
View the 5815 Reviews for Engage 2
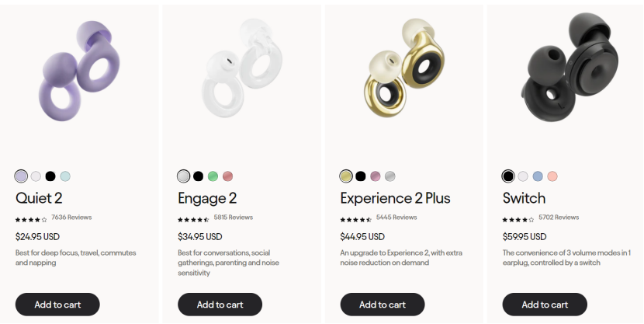[x=234, y=218]
